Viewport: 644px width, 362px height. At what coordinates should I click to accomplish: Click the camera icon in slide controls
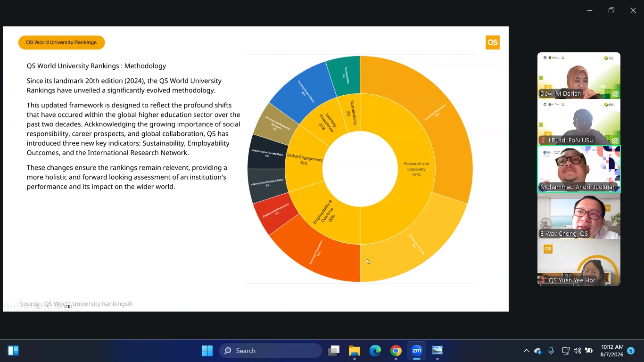coord(68,307)
